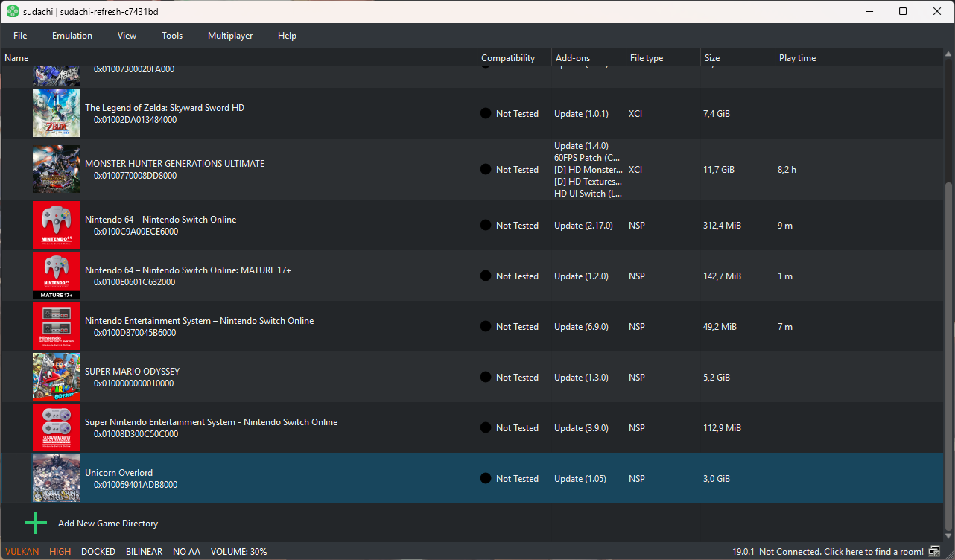Viewport: 955px width, 560px height.
Task: Click Add New Game Directory label
Action: pyautogui.click(x=108, y=524)
